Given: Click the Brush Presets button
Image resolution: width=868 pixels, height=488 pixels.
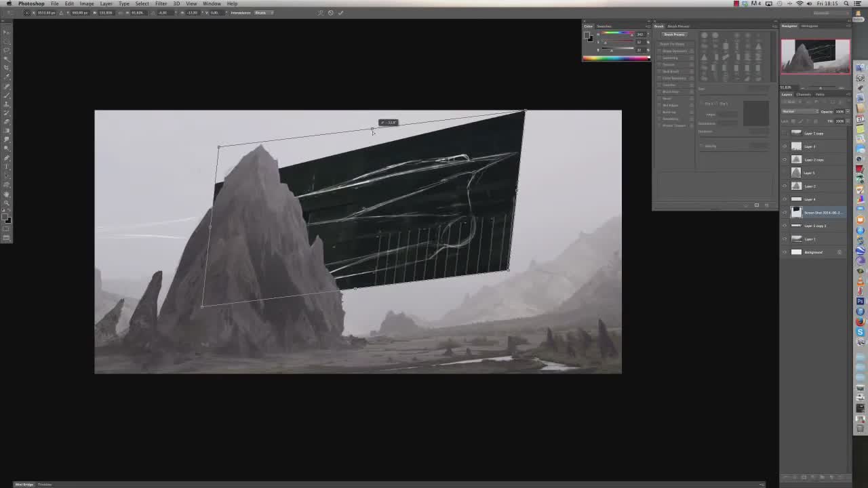Looking at the screenshot, I should coord(674,35).
